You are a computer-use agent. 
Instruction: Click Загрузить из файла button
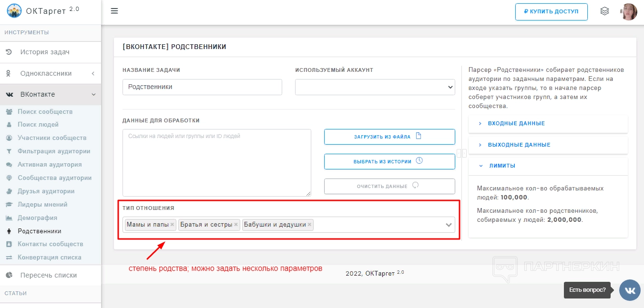tap(389, 137)
